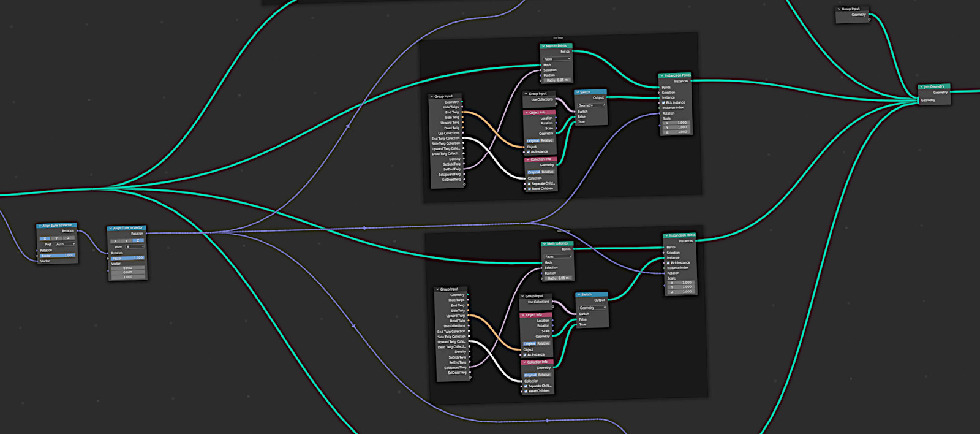Select Z axis in Align Euler node with Pivot Auto

tap(69, 238)
